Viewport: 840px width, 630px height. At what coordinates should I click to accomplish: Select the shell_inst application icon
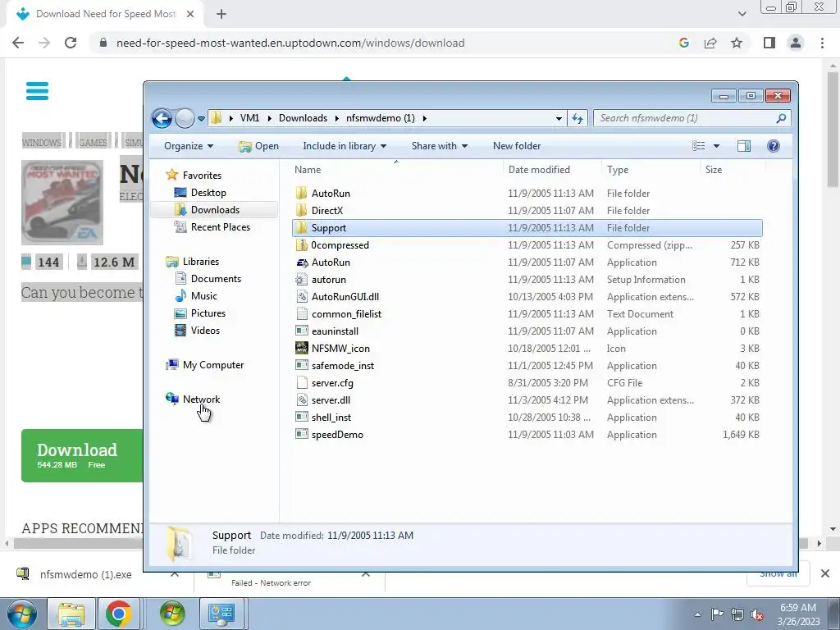coord(302,418)
